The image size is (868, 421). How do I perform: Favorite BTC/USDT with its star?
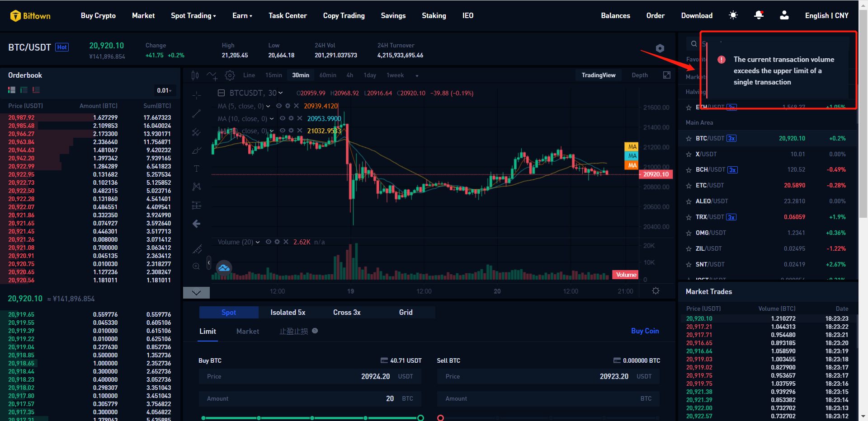click(x=689, y=139)
